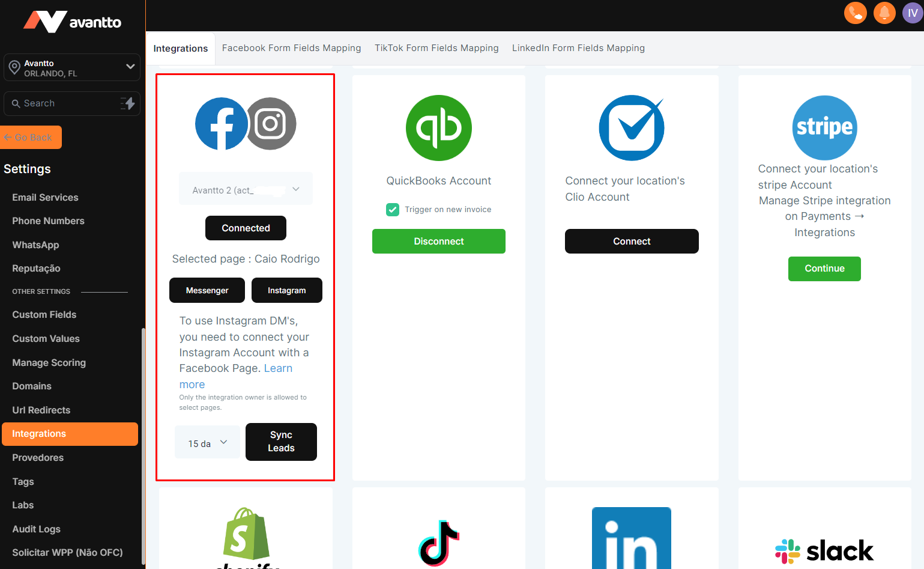924x569 pixels.
Task: Uncheck Trigger on new invoice checkbox
Action: click(x=393, y=210)
